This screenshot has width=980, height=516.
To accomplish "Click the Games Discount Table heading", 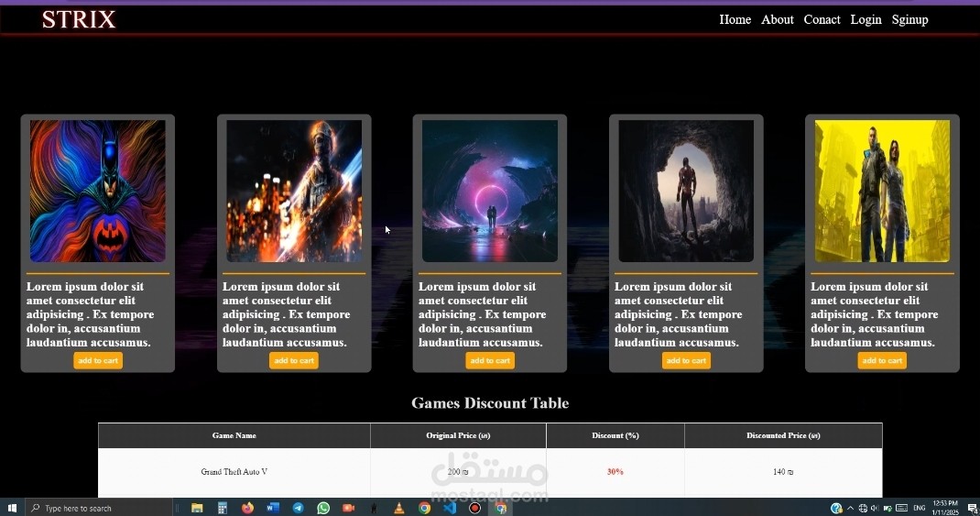I will click(x=490, y=402).
